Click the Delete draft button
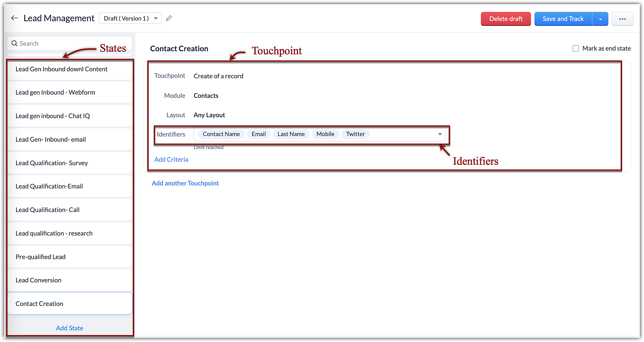644x342 pixels. pyautogui.click(x=506, y=19)
